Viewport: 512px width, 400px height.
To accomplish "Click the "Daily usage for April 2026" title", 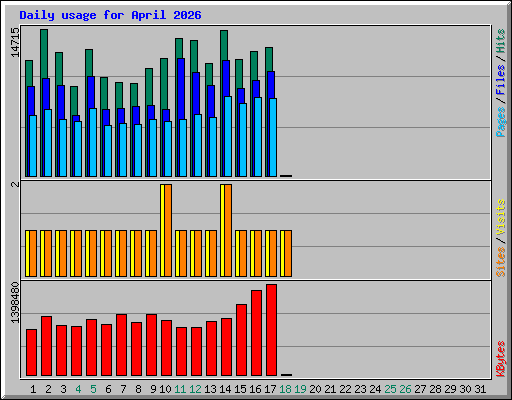I will 110,15.
